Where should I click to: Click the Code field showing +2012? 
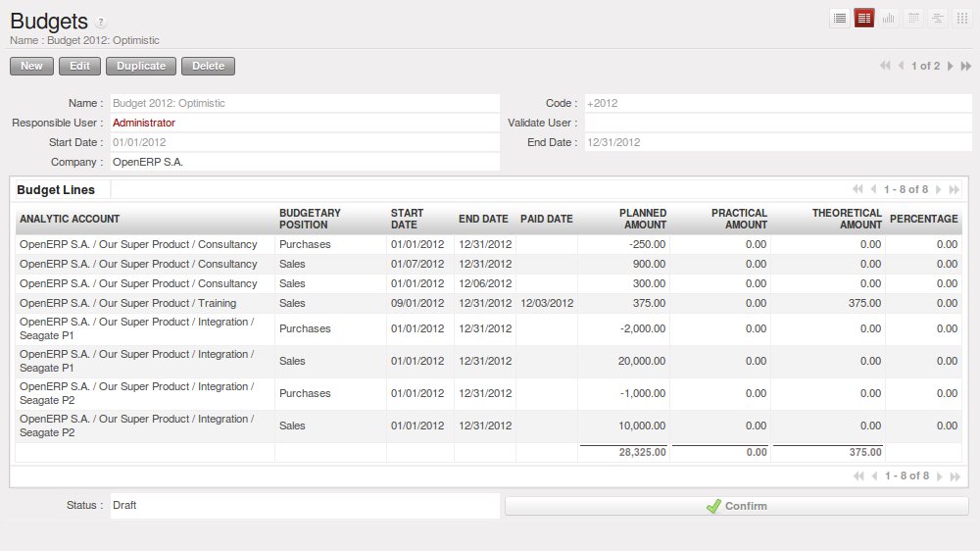point(778,103)
